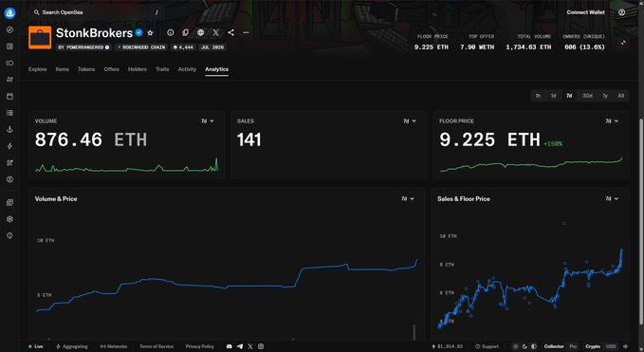Show prices in Crypto
Image resolution: width=644 pixels, height=352 pixels.
point(593,346)
